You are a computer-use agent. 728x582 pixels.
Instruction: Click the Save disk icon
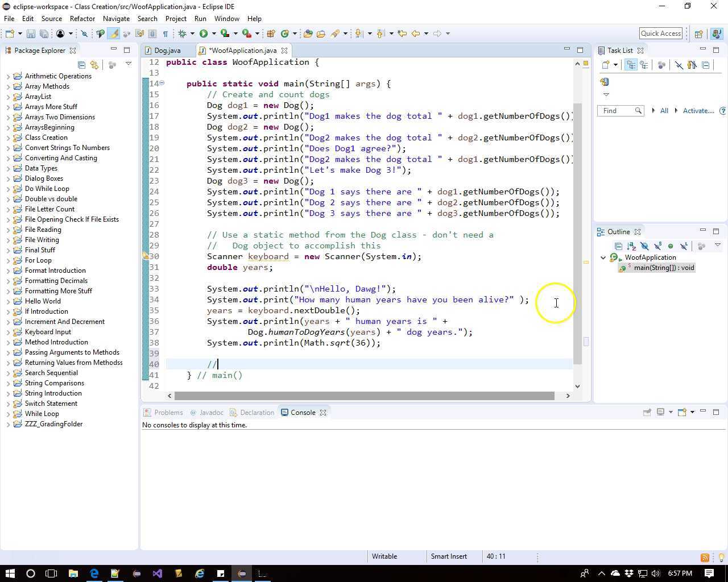pyautogui.click(x=31, y=34)
